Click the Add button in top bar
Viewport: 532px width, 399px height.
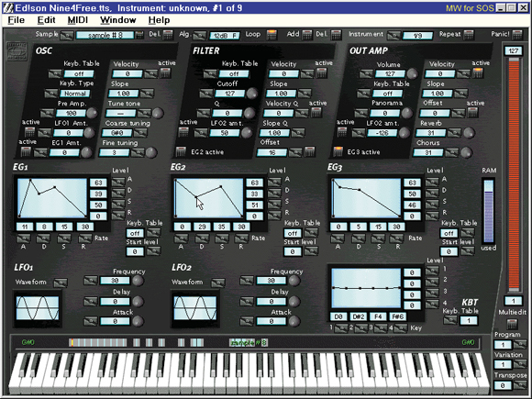(306, 34)
